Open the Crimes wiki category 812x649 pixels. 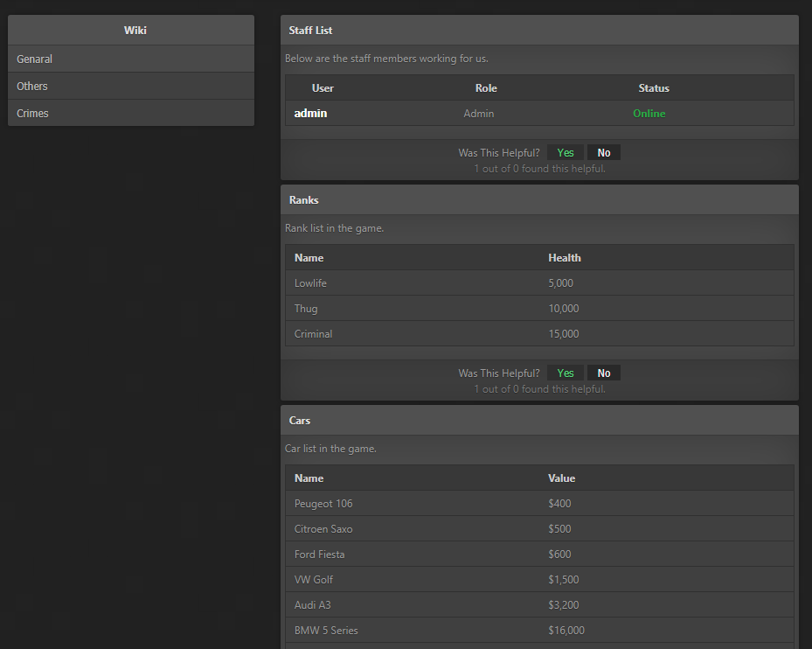[33, 114]
